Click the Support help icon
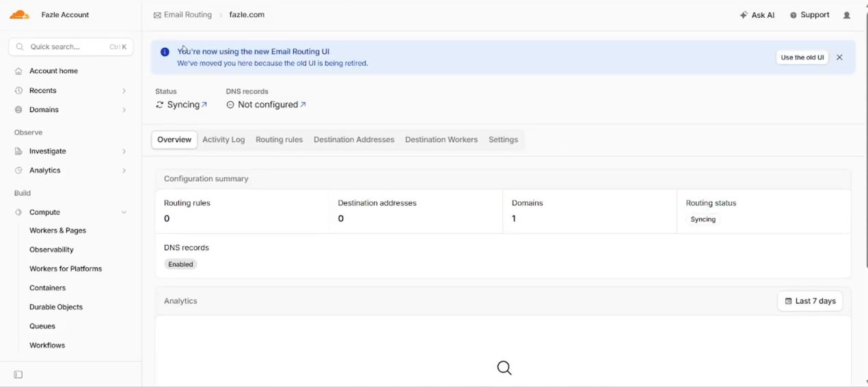The image size is (868, 387). tap(794, 15)
